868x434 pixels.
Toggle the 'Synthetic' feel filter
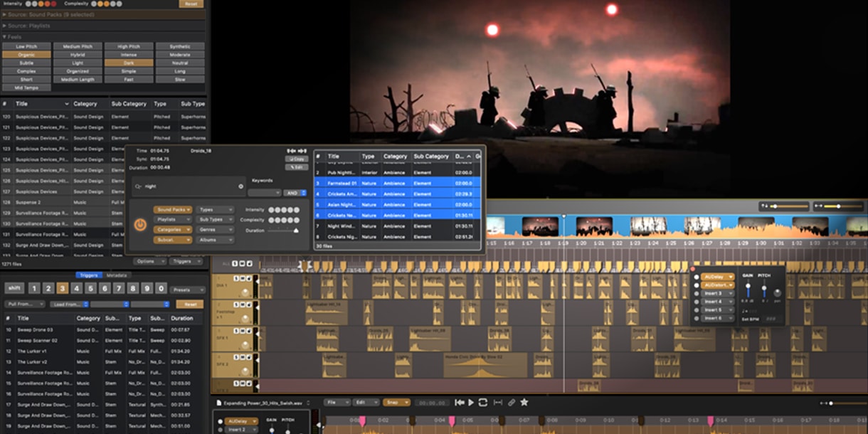point(180,46)
